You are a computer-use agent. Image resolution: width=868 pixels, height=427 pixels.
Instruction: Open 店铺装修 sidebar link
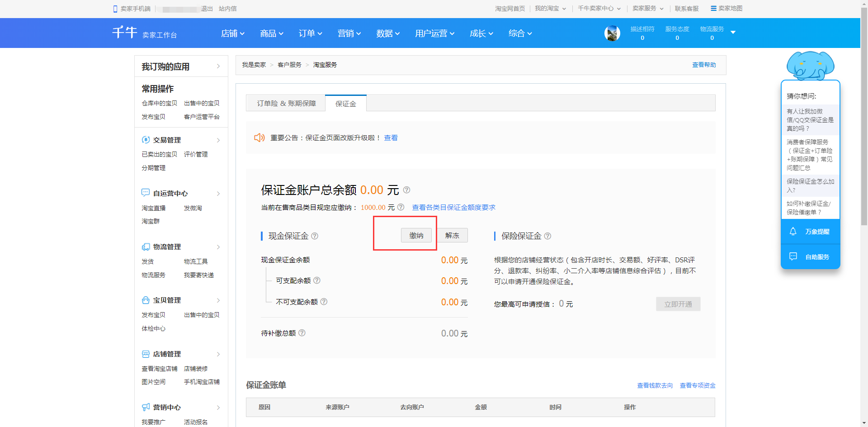pyautogui.click(x=196, y=369)
